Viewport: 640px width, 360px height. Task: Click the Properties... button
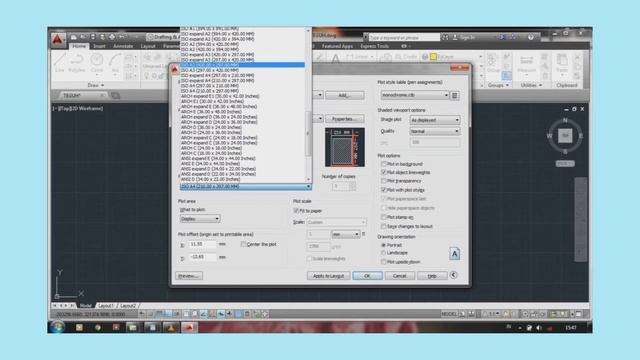344,119
